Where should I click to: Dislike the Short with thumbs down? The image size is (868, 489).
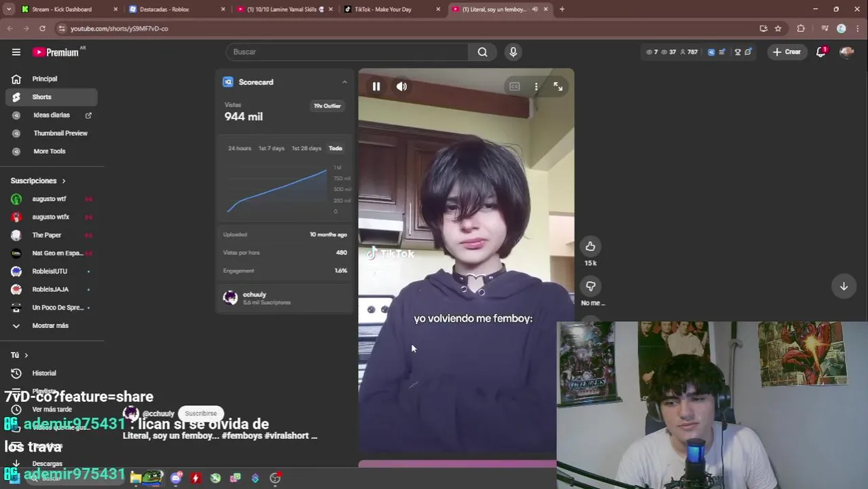pyautogui.click(x=590, y=286)
